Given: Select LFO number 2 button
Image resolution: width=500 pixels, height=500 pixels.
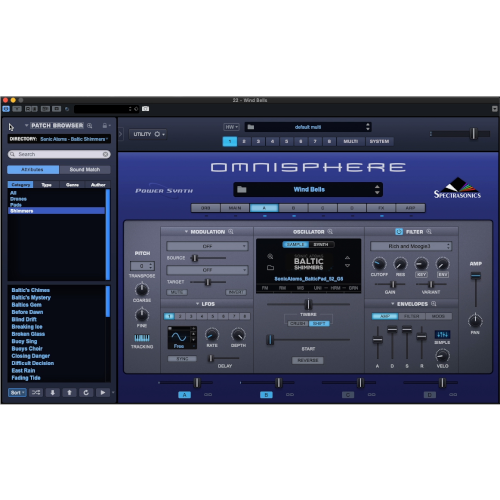Looking at the screenshot, I should pos(180,316).
